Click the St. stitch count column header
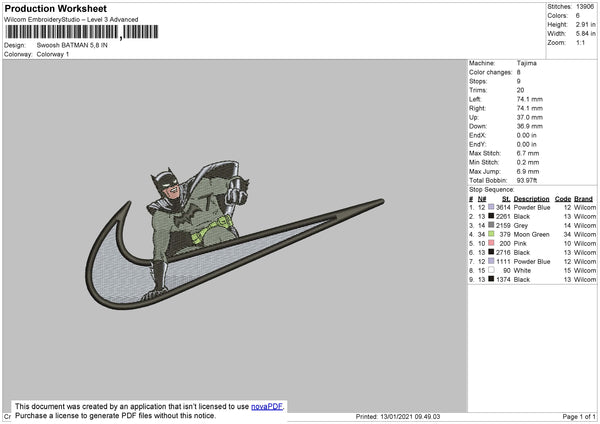Screen dimensions: 600x424 506,198
